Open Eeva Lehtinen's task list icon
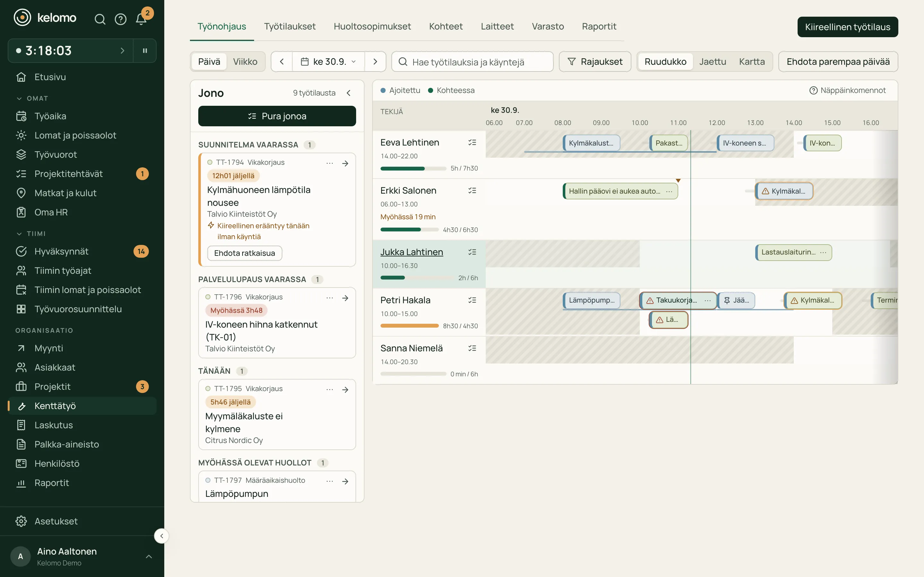This screenshot has height=577, width=924. [472, 142]
